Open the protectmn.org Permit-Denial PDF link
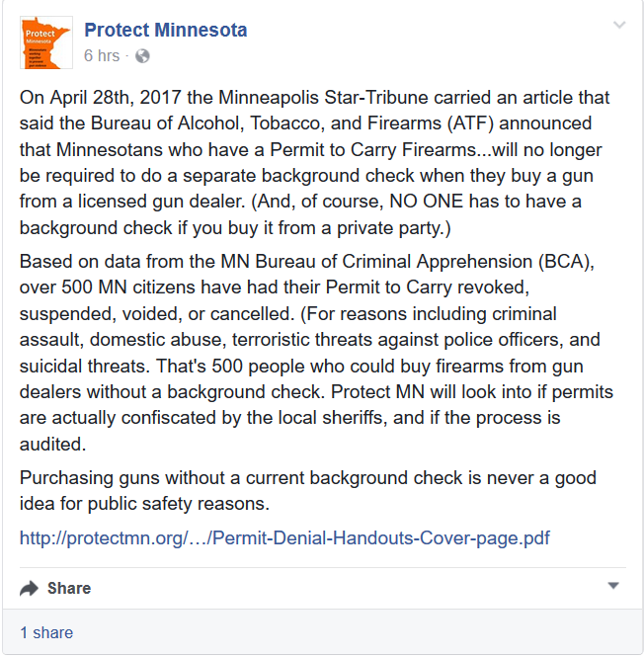 285,538
